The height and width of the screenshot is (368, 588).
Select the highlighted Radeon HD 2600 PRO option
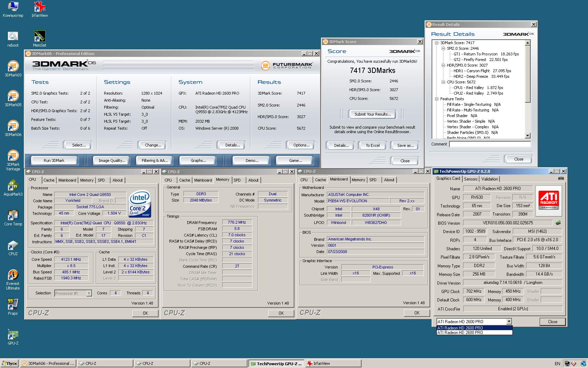[x=474, y=328]
